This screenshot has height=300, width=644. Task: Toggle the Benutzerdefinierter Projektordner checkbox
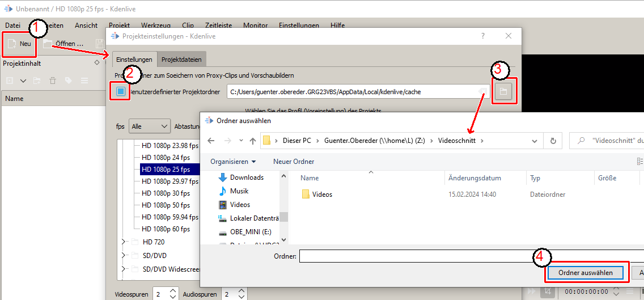(120, 91)
